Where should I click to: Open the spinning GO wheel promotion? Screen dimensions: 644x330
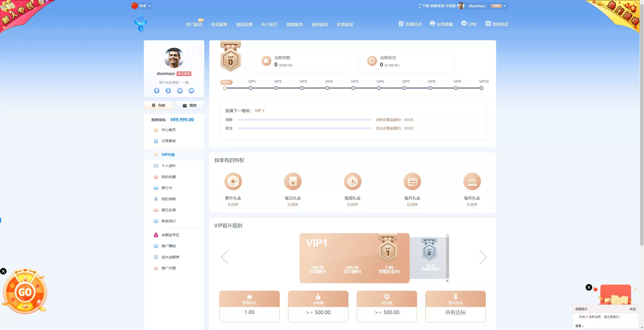[25, 292]
